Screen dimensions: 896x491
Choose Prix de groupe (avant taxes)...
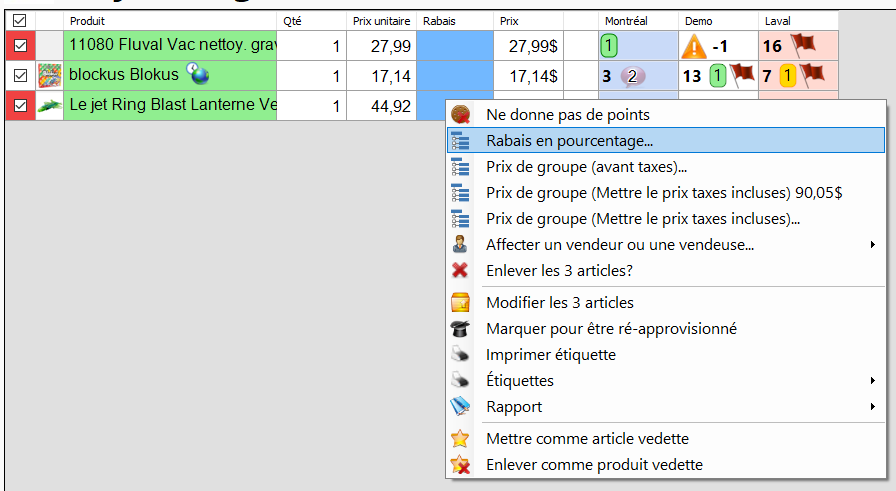point(666,167)
